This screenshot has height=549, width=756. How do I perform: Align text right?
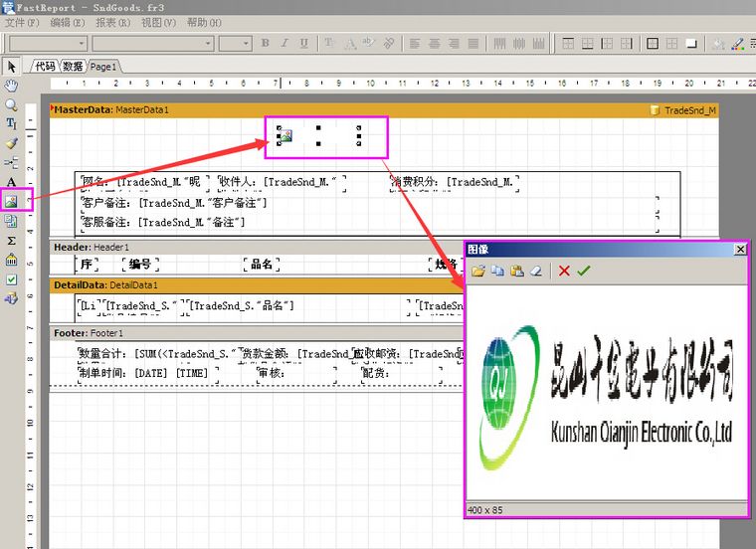point(454,44)
